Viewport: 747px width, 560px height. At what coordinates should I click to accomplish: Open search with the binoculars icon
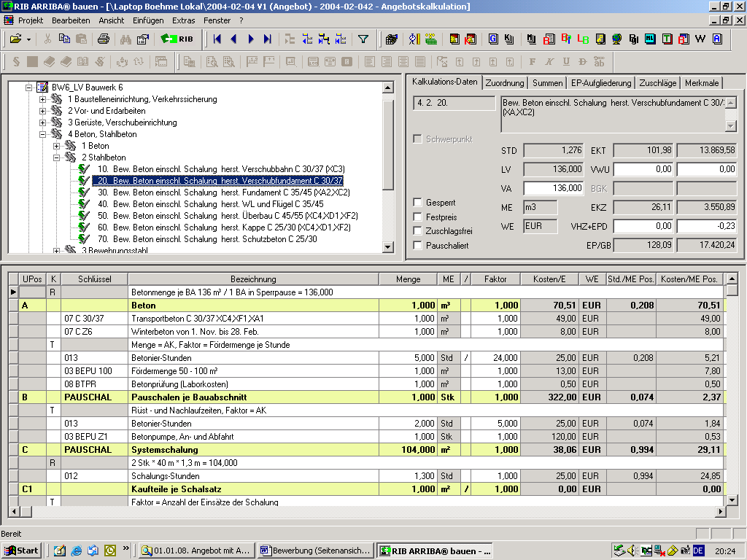pos(125,39)
